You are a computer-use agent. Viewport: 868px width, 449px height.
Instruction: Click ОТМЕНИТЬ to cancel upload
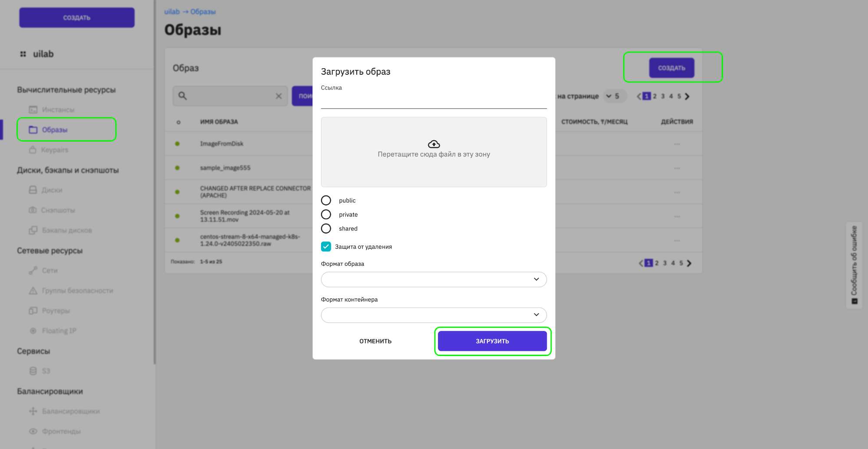pos(375,341)
